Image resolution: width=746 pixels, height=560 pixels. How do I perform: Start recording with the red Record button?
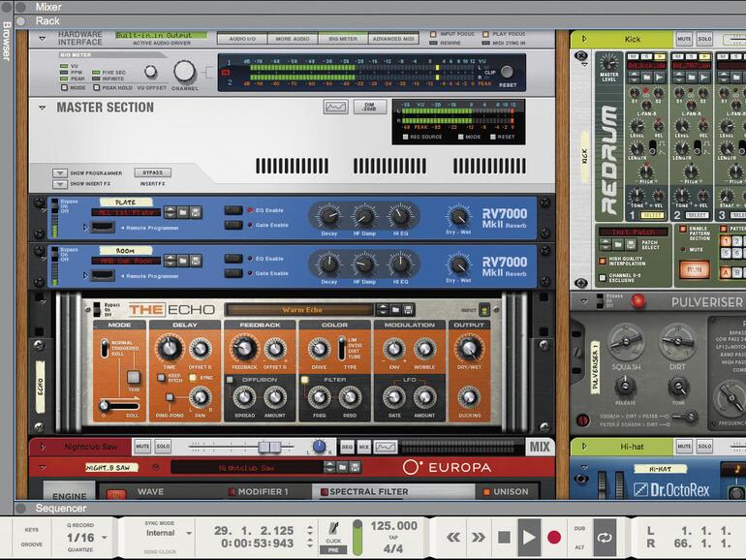click(x=554, y=538)
